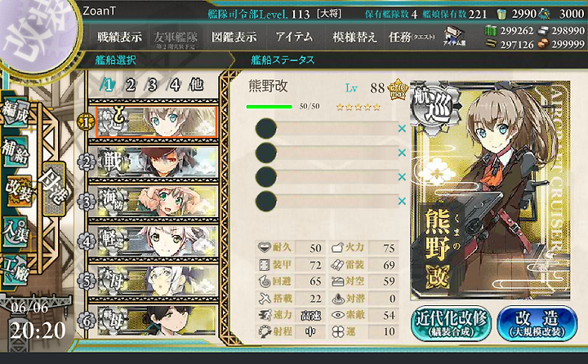The width and height of the screenshot is (588, 364).
Task: Click 改造 remodel button
Action: 537,323
